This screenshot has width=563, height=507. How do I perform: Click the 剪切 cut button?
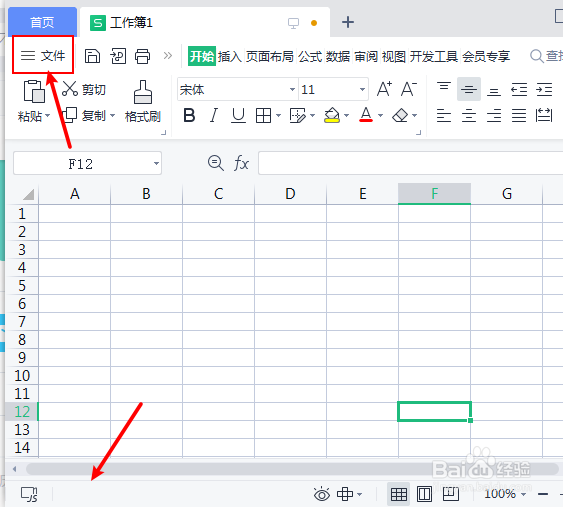84,89
